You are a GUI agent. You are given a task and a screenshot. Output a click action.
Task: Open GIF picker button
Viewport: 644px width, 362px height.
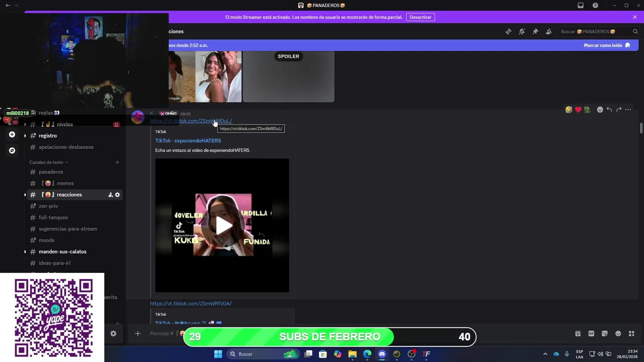591,333
